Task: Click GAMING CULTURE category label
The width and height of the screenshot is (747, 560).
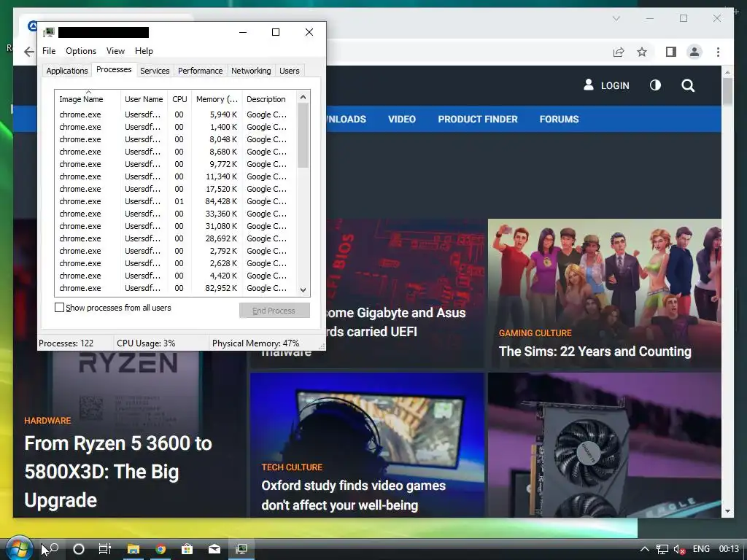Action: 535,333
